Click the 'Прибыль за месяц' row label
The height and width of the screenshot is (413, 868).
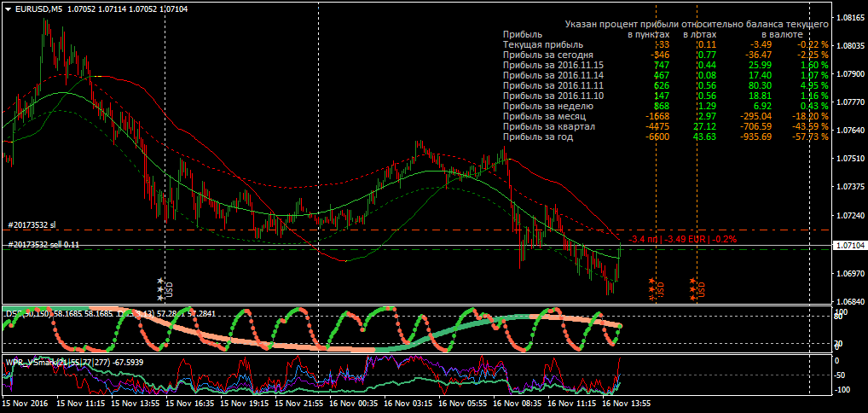coord(544,116)
